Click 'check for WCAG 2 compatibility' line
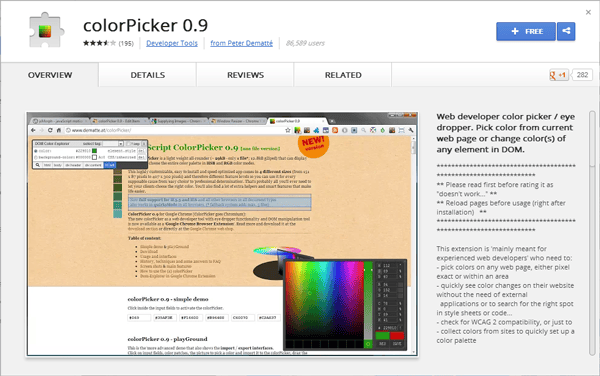 pyautogui.click(x=504, y=322)
